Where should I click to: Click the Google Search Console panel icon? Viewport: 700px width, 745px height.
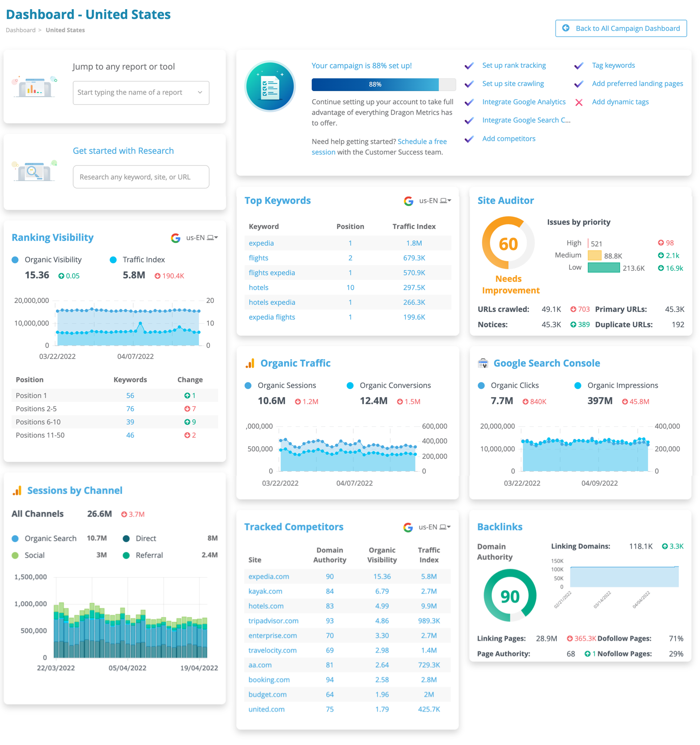click(483, 363)
